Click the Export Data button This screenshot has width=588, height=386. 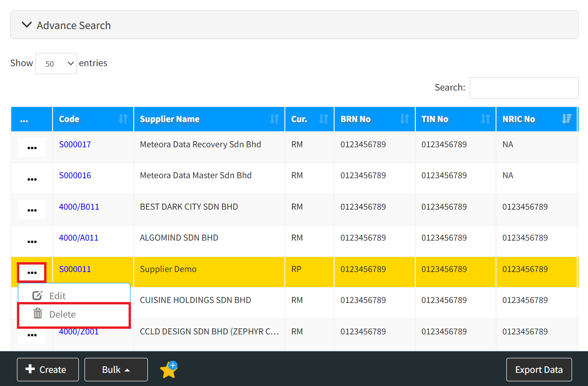click(x=539, y=370)
